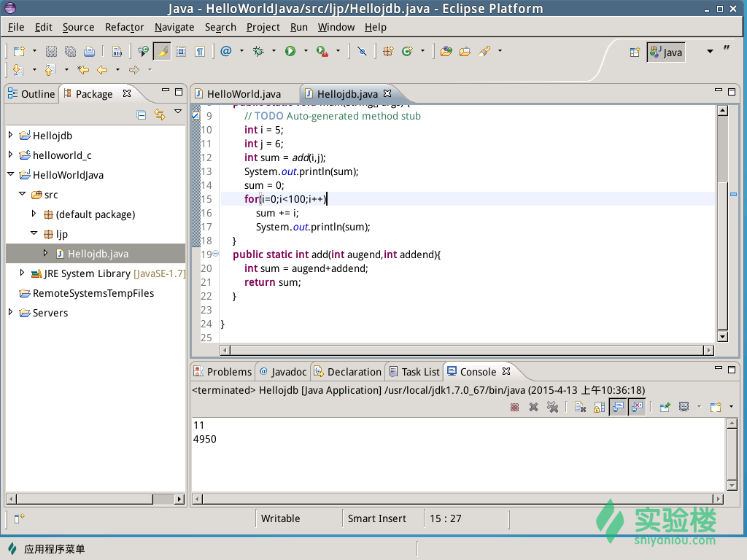Screen dimensions: 747x560
Task: Toggle Show Console When Standard Out Changes
Action: [x=618, y=407]
